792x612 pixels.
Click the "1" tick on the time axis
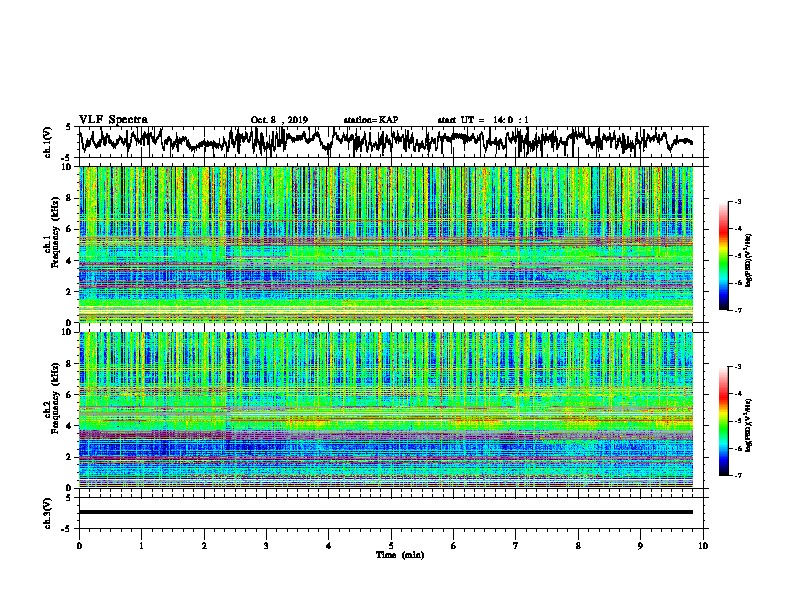point(141,546)
